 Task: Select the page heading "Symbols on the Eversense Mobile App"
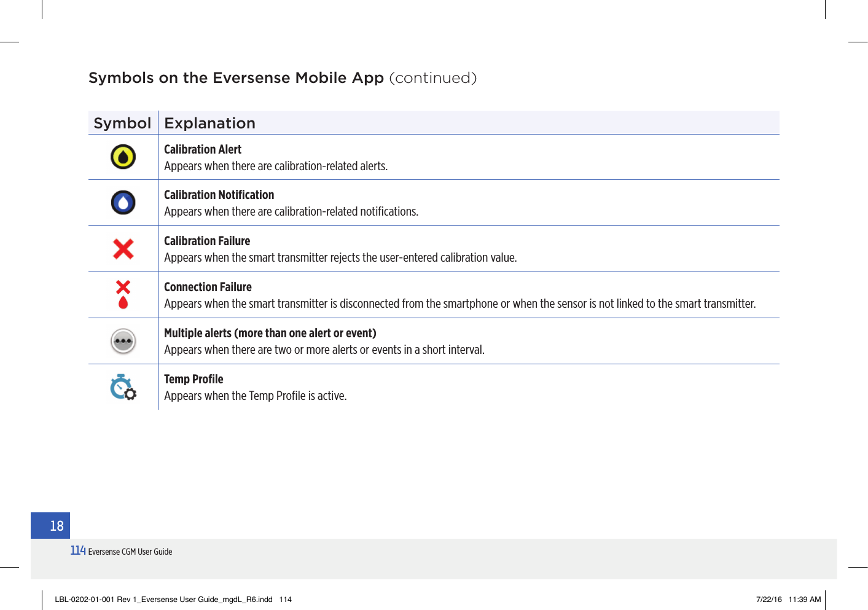pyautogui.click(x=237, y=78)
